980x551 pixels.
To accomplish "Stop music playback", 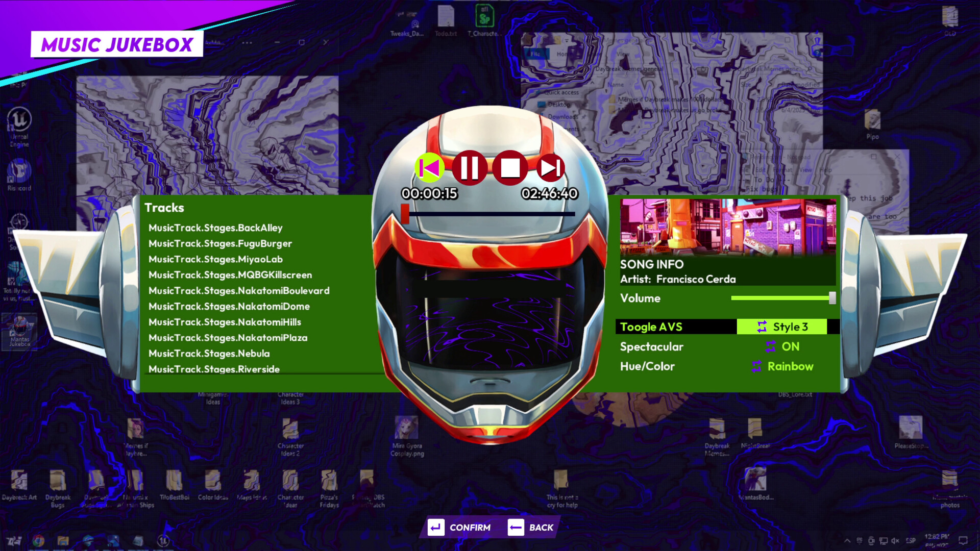I will [510, 167].
